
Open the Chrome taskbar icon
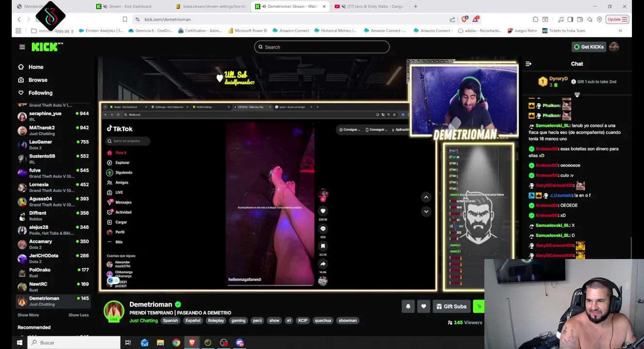176,343
